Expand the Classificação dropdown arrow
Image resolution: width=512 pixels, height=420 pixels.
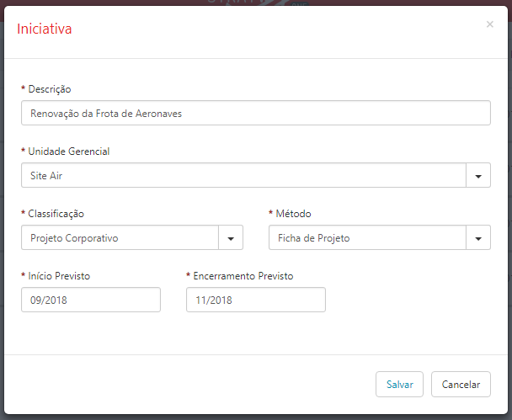pos(231,237)
